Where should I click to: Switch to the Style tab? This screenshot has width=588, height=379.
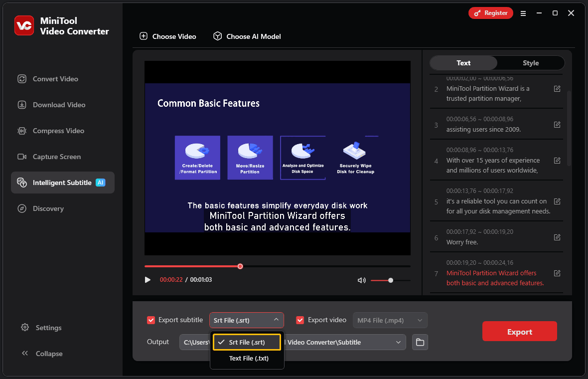pos(531,63)
